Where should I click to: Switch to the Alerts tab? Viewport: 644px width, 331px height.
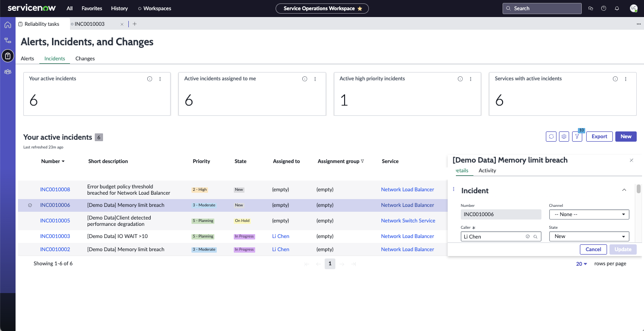pyautogui.click(x=27, y=58)
